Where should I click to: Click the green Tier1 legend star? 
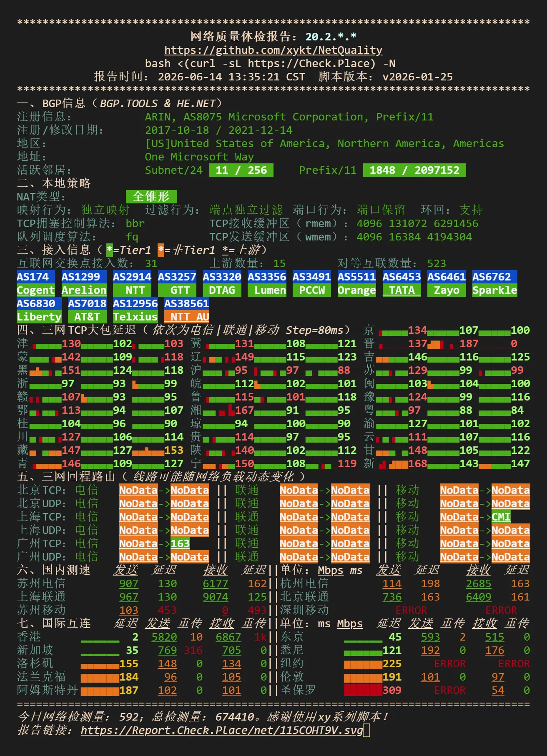coord(110,250)
